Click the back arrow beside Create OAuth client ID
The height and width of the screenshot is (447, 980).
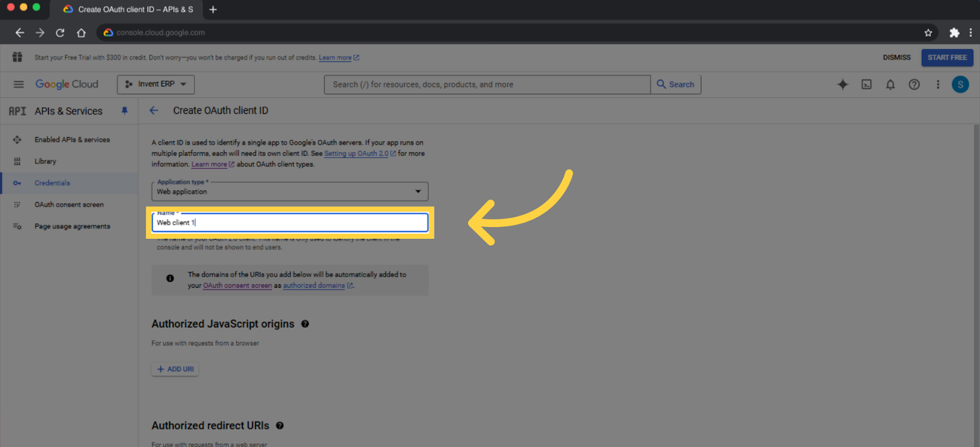pyautogui.click(x=154, y=110)
